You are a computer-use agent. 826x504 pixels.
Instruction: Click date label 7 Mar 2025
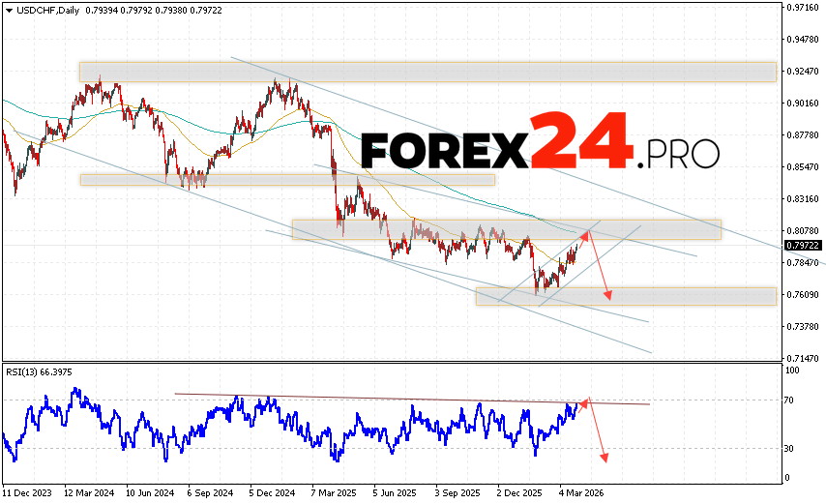(334, 493)
